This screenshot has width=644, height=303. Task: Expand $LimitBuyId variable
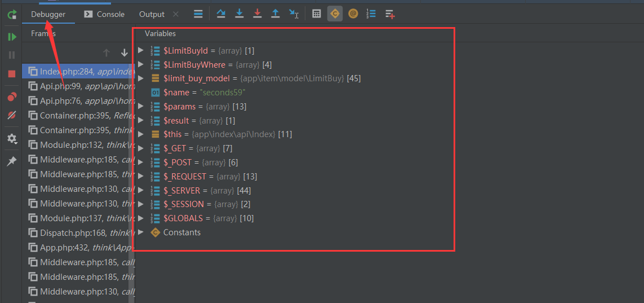point(141,50)
